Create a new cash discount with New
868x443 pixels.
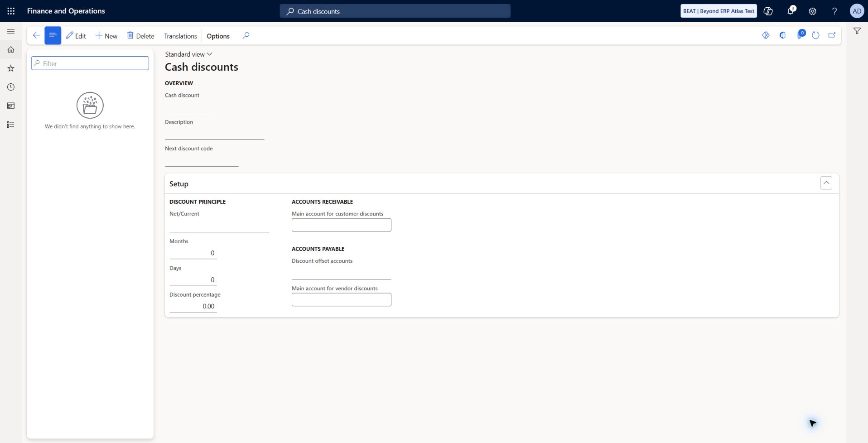106,36
